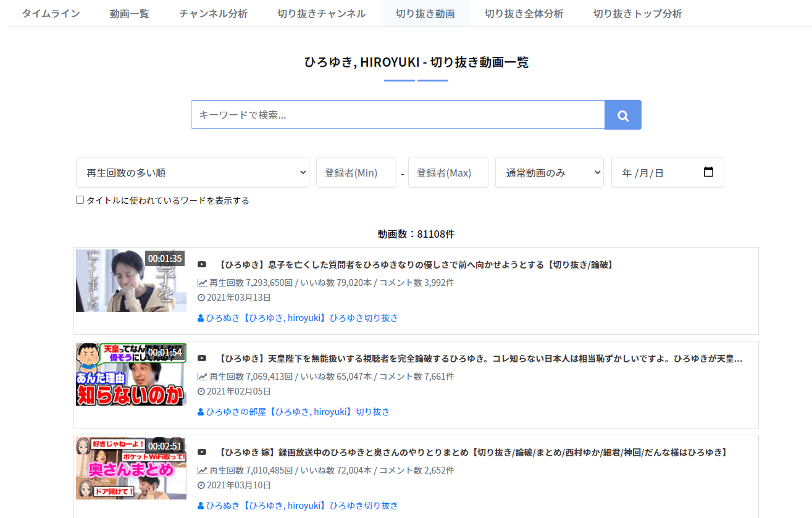Image resolution: width=812 pixels, height=518 pixels.
Task: Click the 登録者(Min) input field
Action: click(356, 172)
